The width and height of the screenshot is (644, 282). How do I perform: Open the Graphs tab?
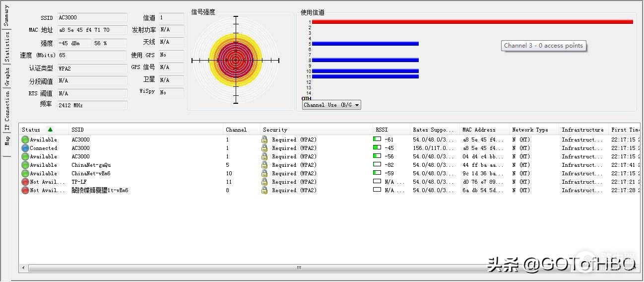coord(7,77)
